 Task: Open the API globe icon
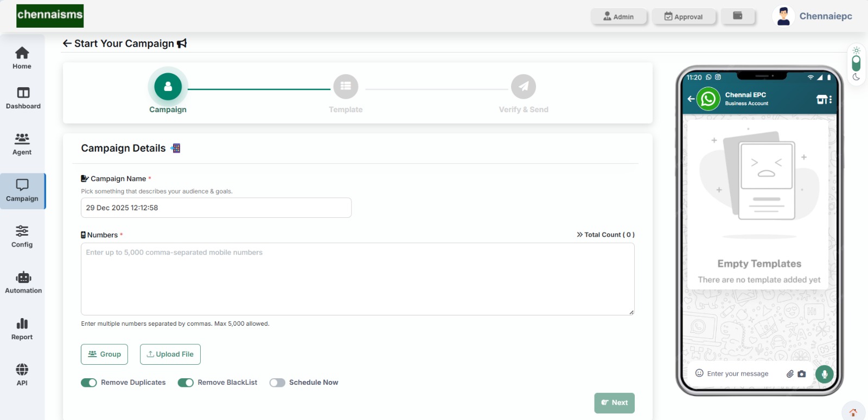tap(22, 370)
